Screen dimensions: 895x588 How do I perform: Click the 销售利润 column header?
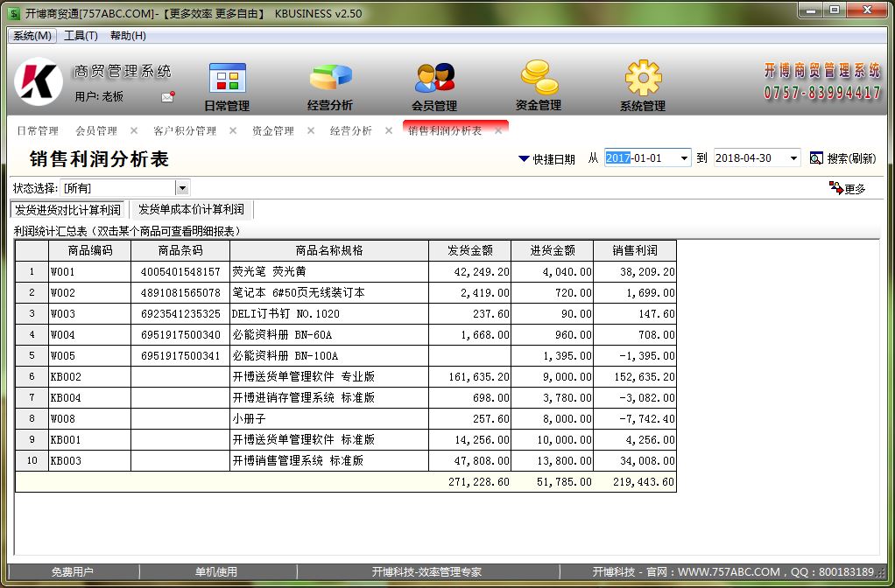pos(635,250)
